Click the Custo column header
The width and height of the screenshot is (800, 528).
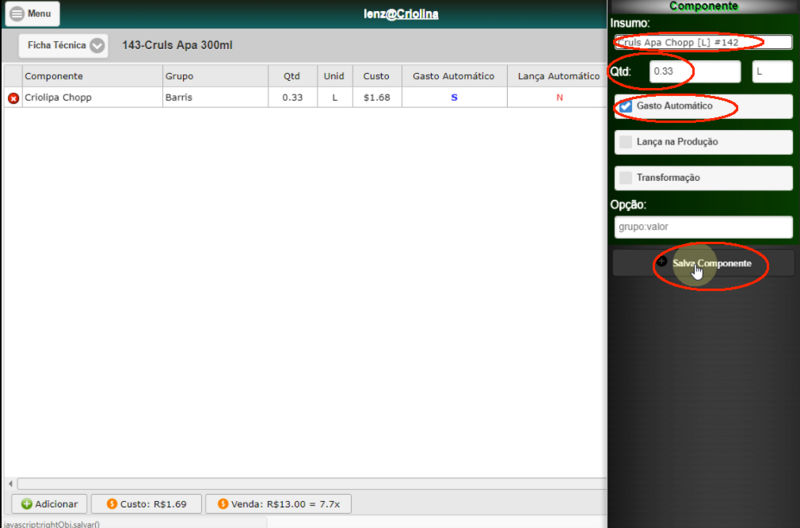pyautogui.click(x=377, y=76)
